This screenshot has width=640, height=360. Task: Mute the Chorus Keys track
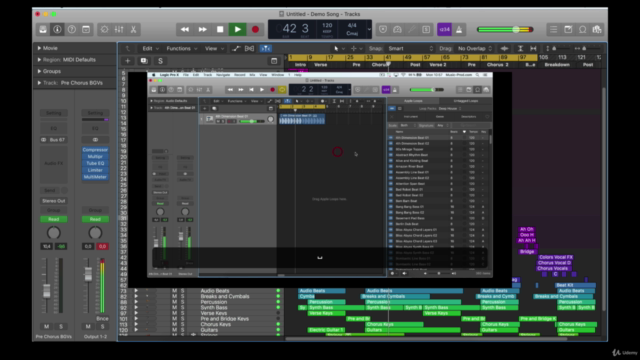tap(174, 324)
